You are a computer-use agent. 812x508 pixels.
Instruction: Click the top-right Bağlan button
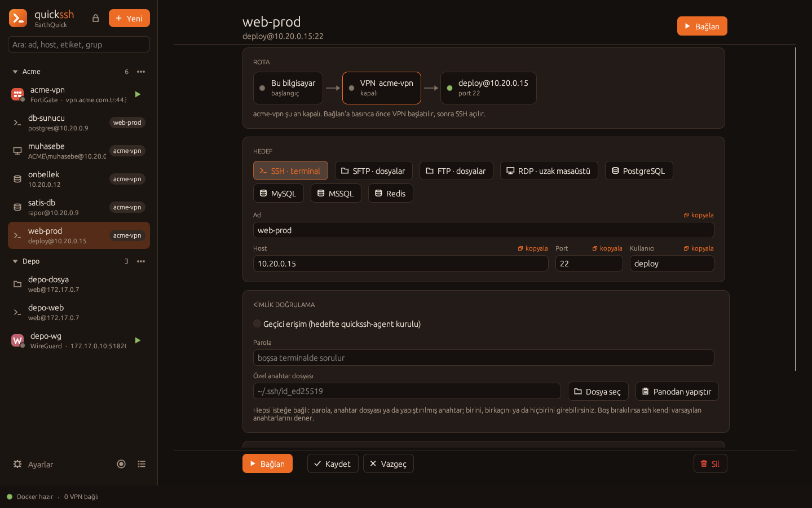[702, 26]
